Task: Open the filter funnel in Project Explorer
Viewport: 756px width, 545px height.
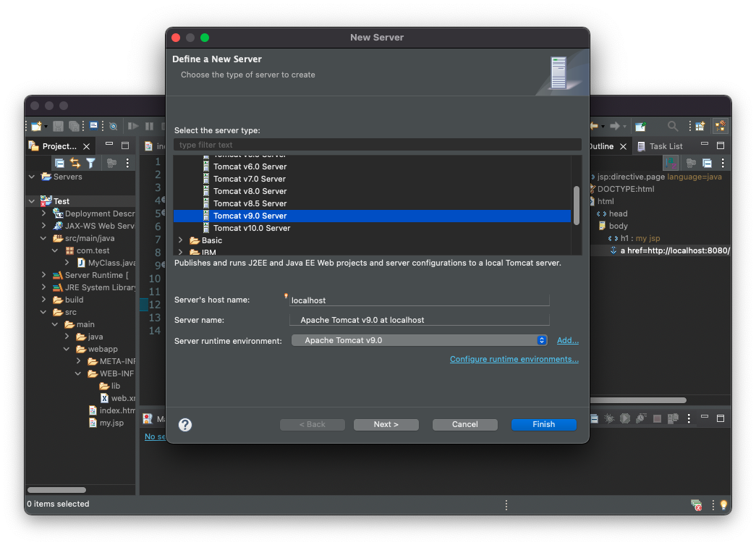Action: click(x=90, y=163)
